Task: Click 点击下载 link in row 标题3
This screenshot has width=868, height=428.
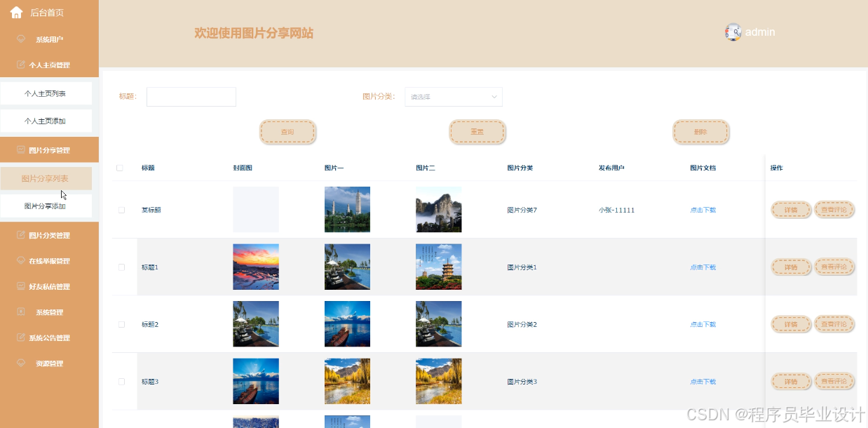Action: pos(703,382)
